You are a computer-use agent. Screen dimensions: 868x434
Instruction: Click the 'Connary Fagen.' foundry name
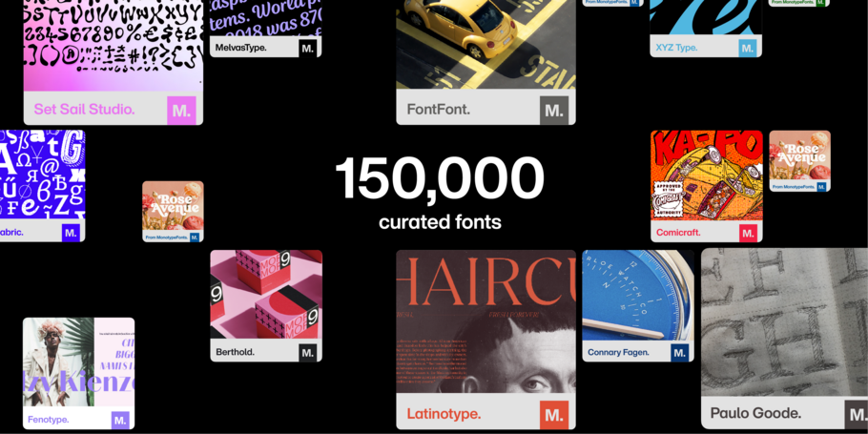point(618,352)
